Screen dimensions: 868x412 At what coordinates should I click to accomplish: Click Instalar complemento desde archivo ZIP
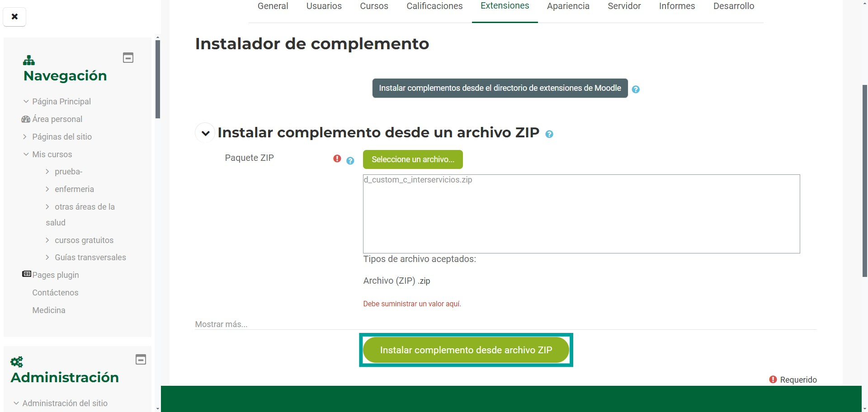pos(466,350)
